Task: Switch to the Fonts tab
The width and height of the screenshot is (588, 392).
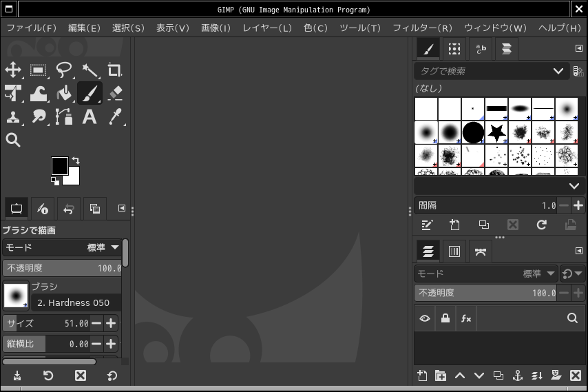Action: pyautogui.click(x=481, y=49)
